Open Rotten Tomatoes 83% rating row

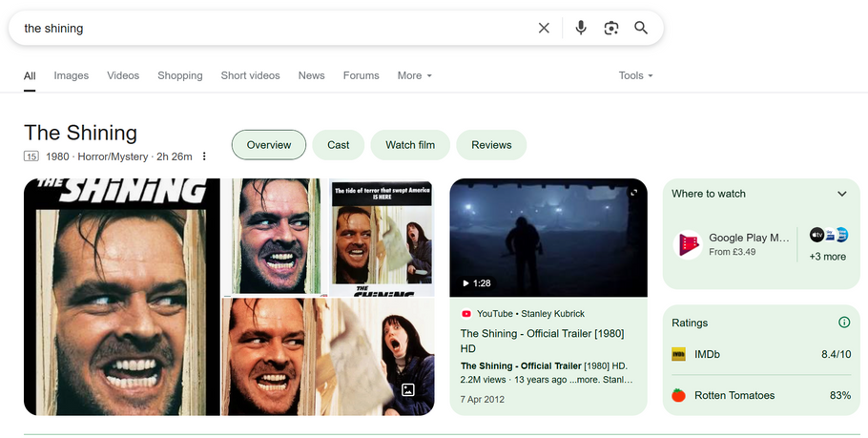(761, 395)
